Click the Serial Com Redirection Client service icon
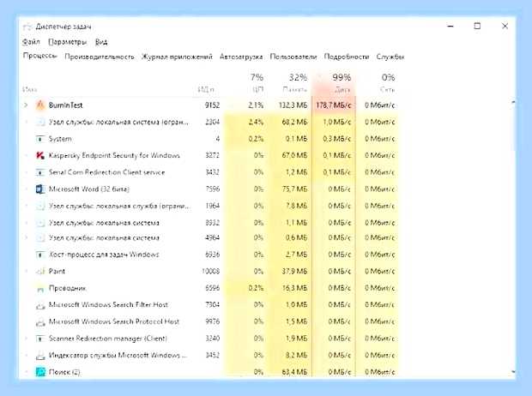The height and width of the screenshot is (396, 532). click(40, 172)
